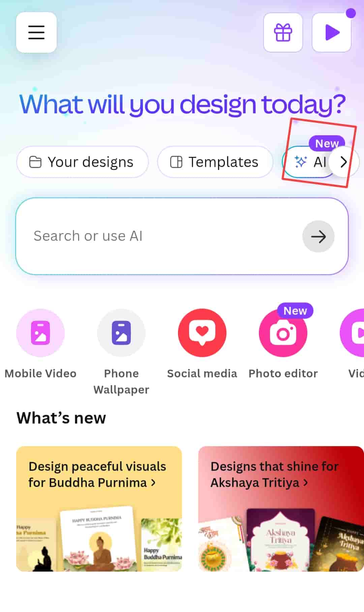Select the Mobile Video icon
364x612 pixels.
(40, 333)
